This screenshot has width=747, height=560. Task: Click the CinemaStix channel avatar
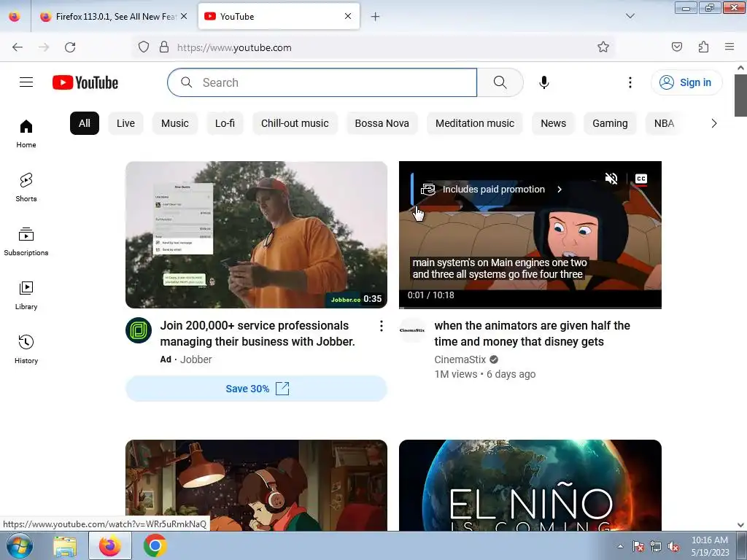tap(412, 330)
